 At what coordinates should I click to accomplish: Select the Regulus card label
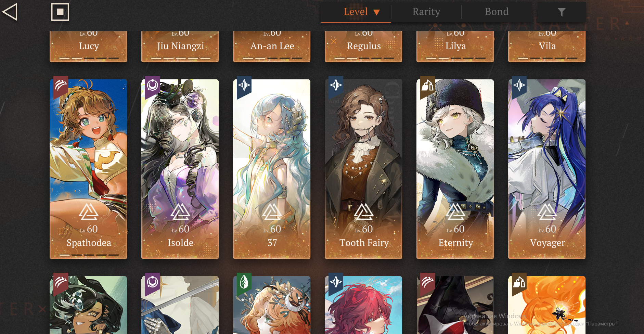[363, 47]
